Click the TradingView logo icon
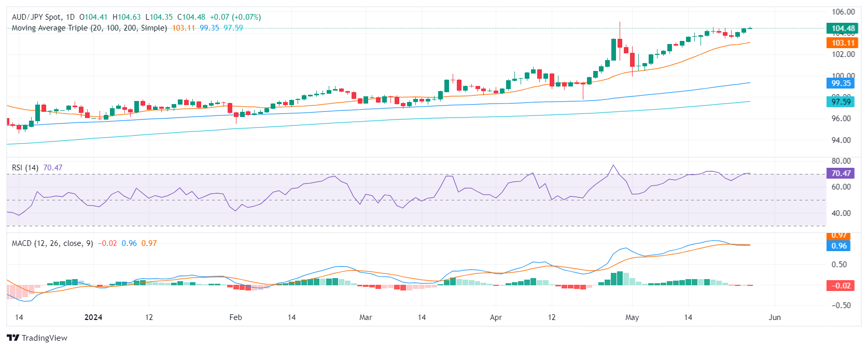This screenshot has width=868, height=349. click(x=12, y=338)
